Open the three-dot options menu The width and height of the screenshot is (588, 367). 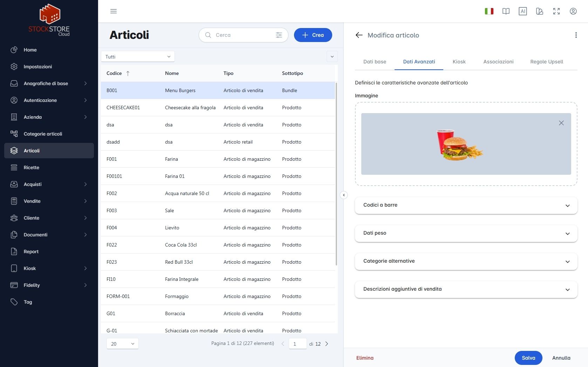click(x=576, y=35)
